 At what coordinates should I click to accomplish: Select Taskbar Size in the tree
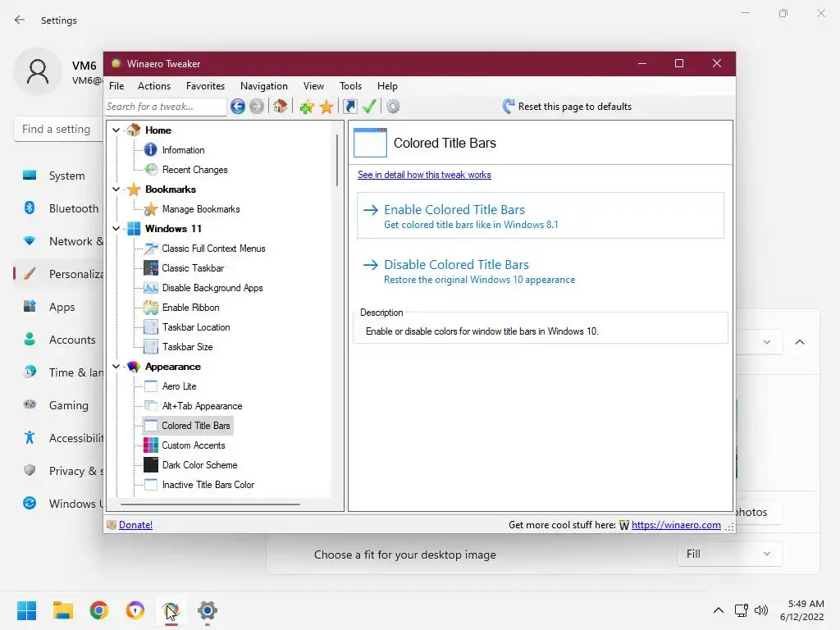pos(188,347)
